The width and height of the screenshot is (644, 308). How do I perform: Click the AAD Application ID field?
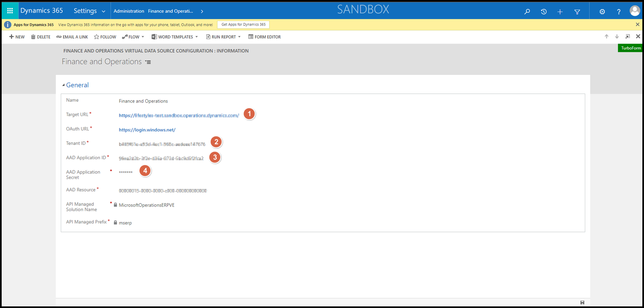point(161,158)
